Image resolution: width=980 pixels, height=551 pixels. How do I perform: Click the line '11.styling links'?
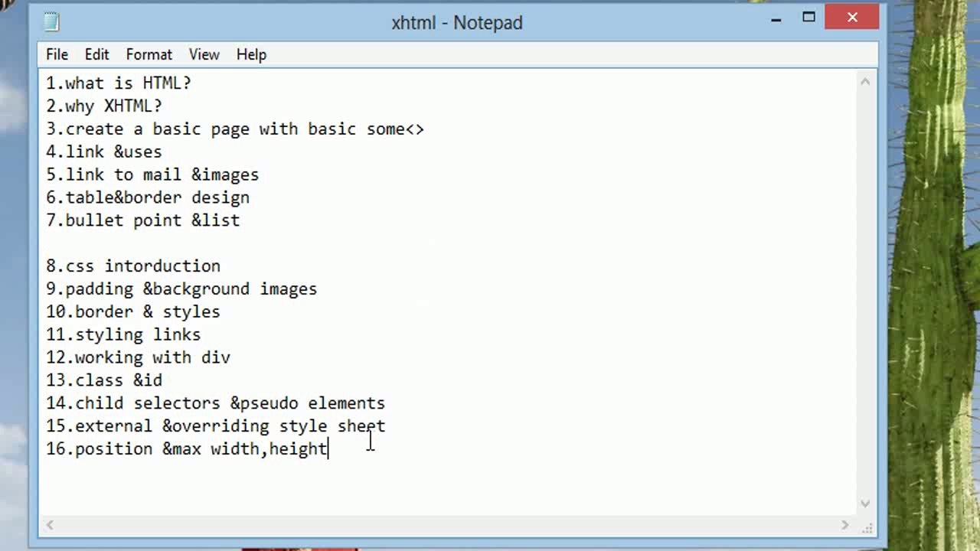click(123, 334)
